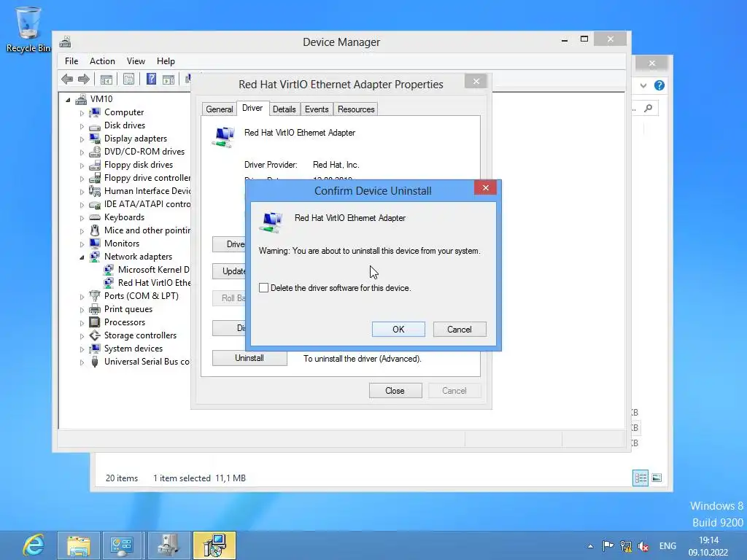Click the network tray icon

[x=626, y=546]
